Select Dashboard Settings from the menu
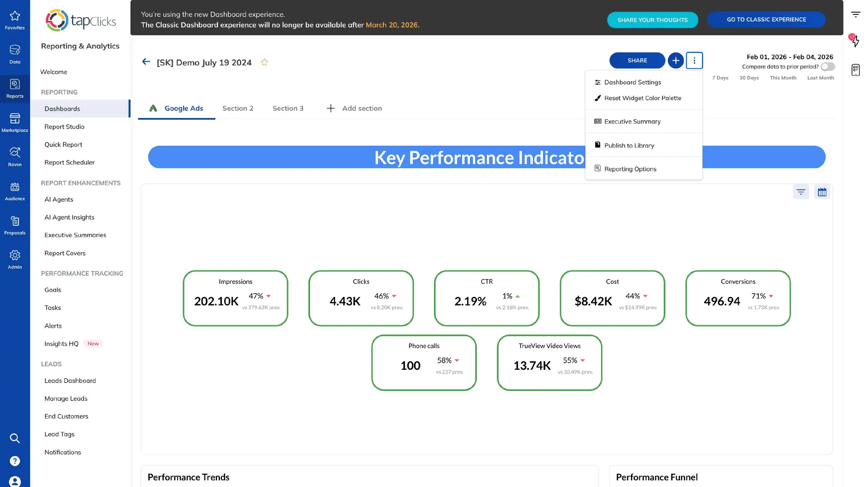868x487 pixels. point(644,82)
